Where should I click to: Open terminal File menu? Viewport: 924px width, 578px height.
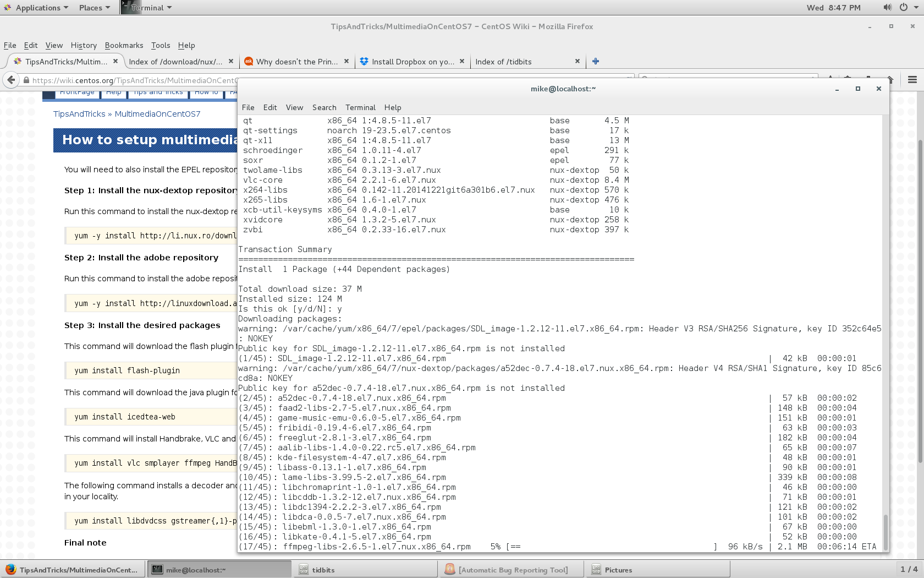point(248,107)
